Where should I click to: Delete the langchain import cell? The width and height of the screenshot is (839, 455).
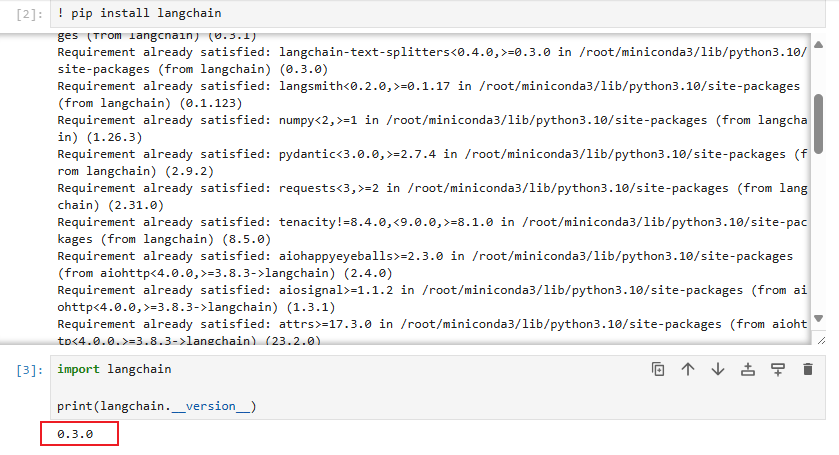point(808,369)
